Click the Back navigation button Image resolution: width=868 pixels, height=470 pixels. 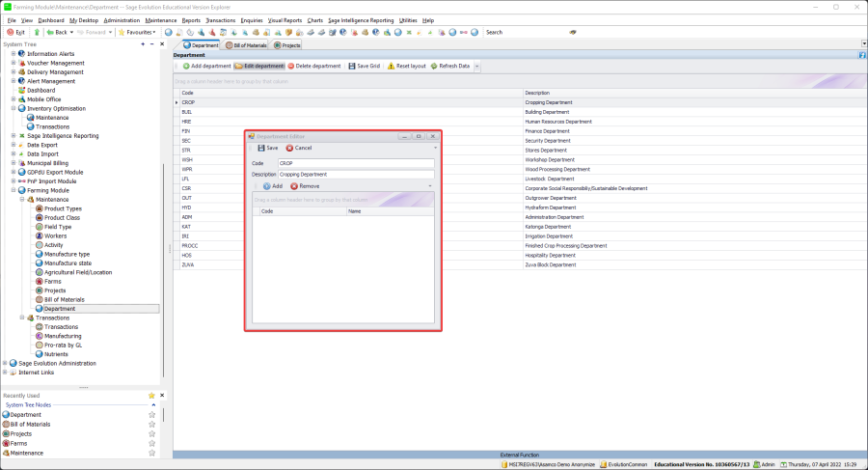[57, 32]
